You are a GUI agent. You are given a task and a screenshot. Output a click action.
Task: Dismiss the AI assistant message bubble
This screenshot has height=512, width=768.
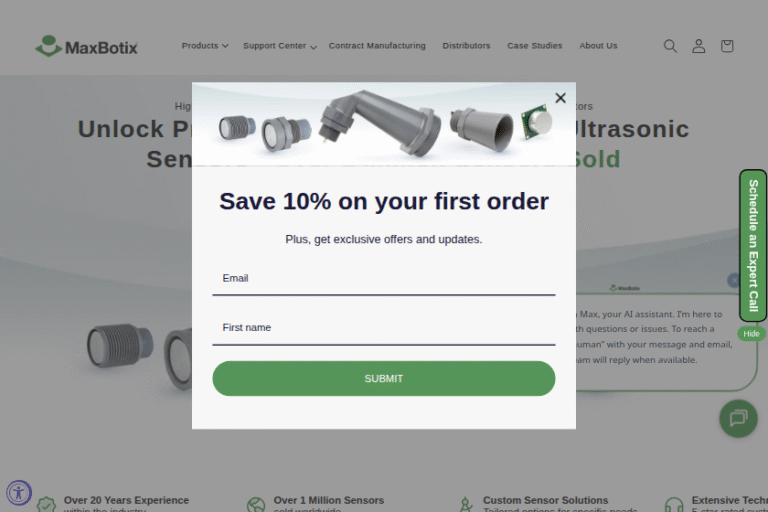pyautogui.click(x=733, y=280)
